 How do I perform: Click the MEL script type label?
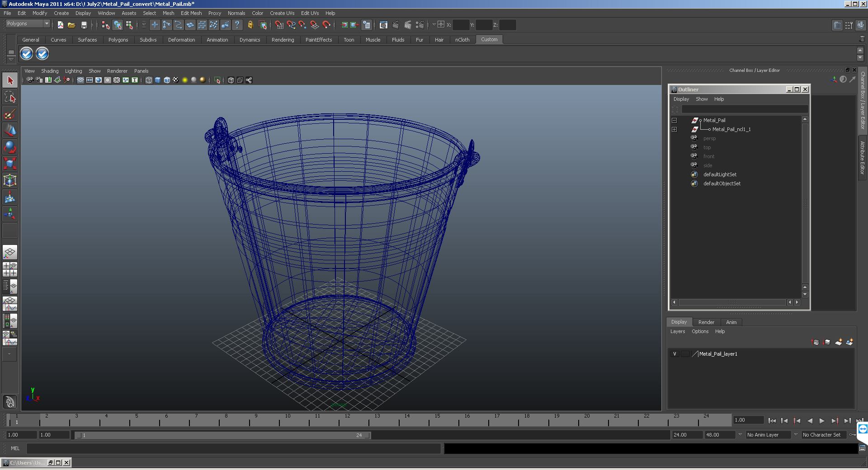coord(15,448)
